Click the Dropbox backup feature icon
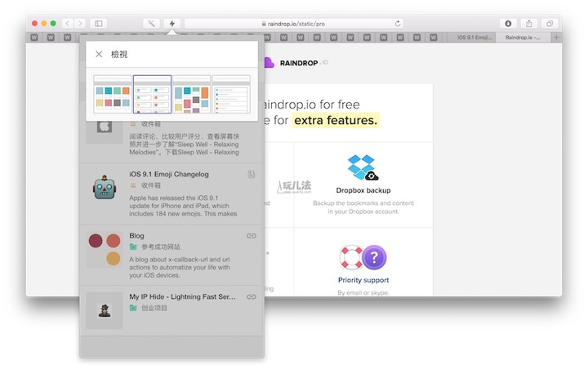Viewport: 588px width, 374px height. click(363, 167)
